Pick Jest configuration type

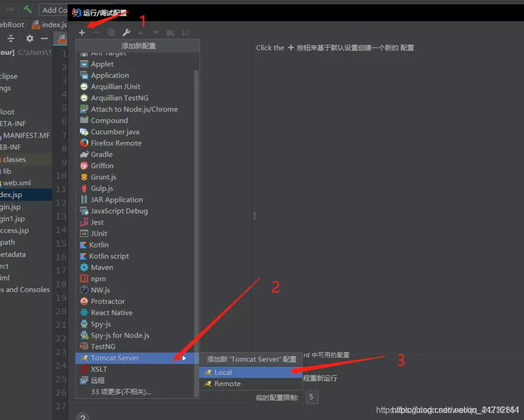tap(135, 223)
